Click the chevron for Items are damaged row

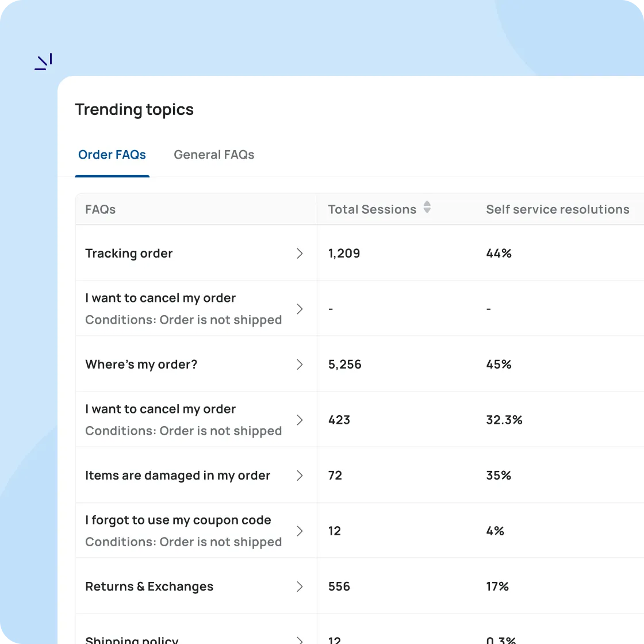coord(300,476)
